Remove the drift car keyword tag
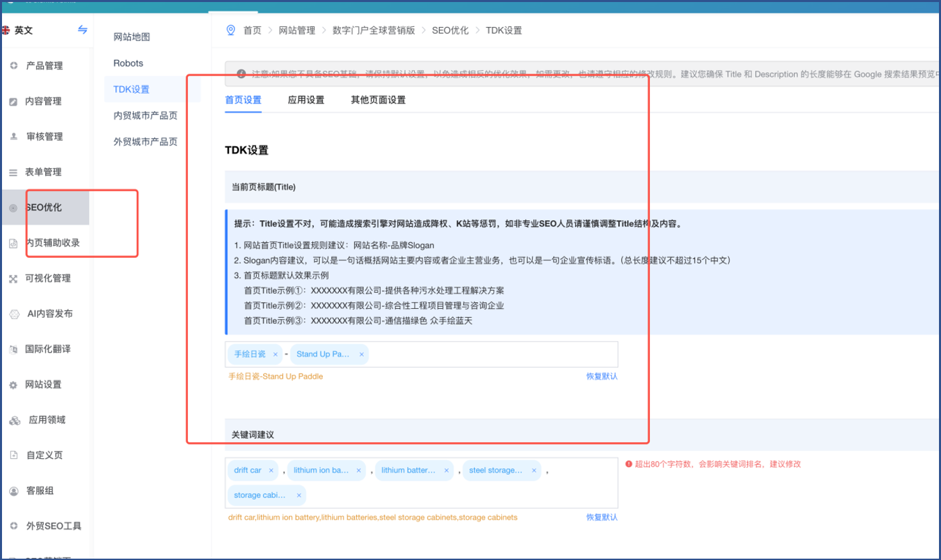This screenshot has width=941, height=560. point(271,470)
